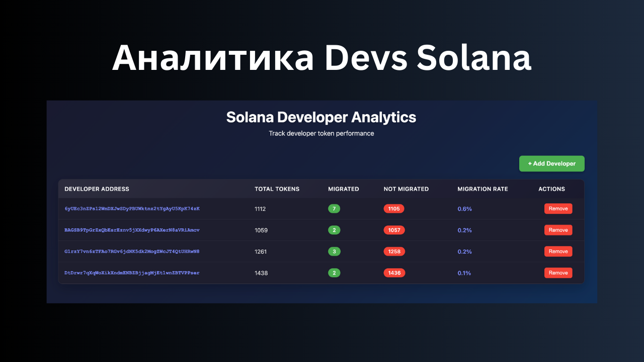Screen dimensions: 644x362
Task: Click the green migrated badge showing 7
Action: tap(334, 208)
